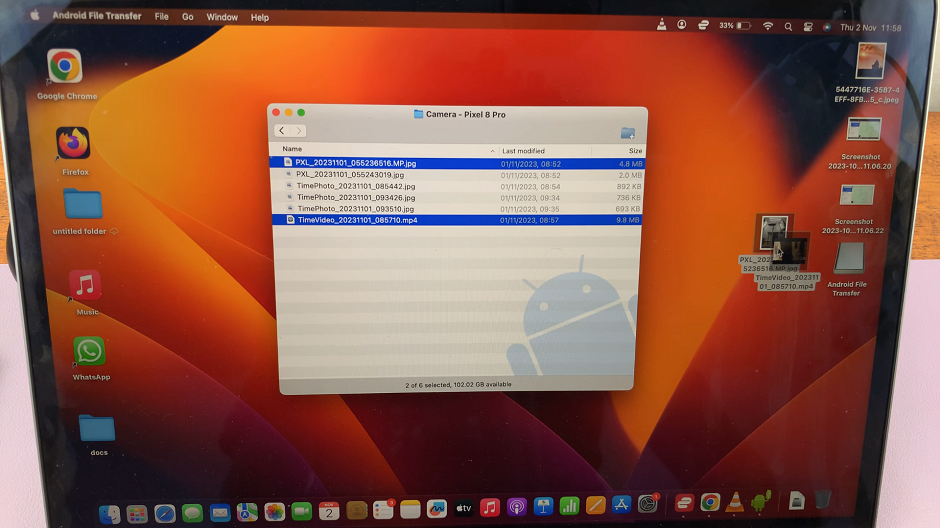Sort files by the Name column header

292,149
